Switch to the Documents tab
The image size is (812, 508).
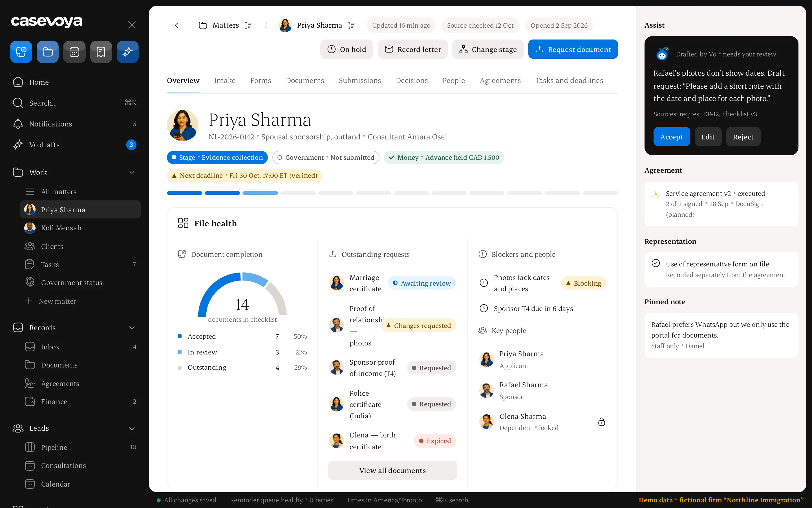tap(305, 80)
